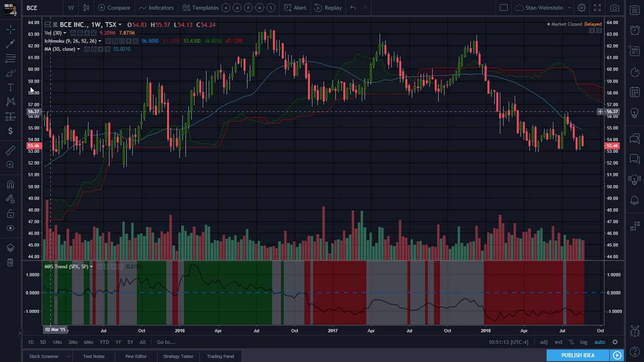Toggle the auto price scale
Screen dimensions: 644x362
point(599,342)
